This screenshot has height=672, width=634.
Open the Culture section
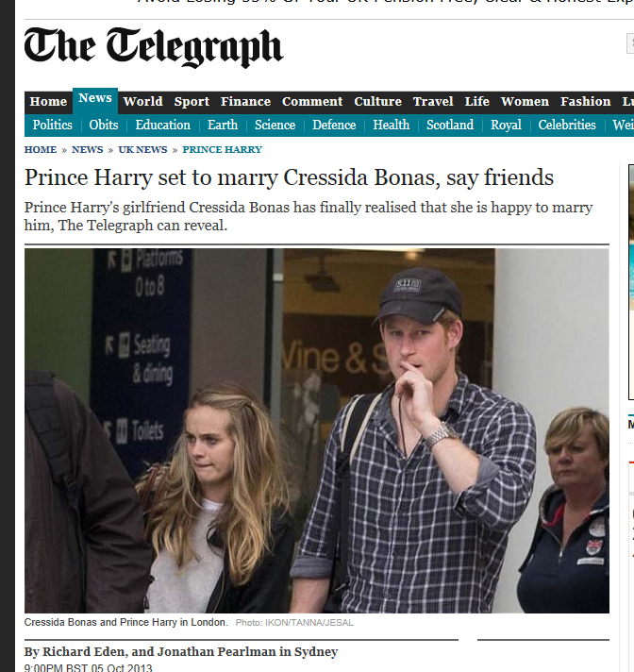377,102
